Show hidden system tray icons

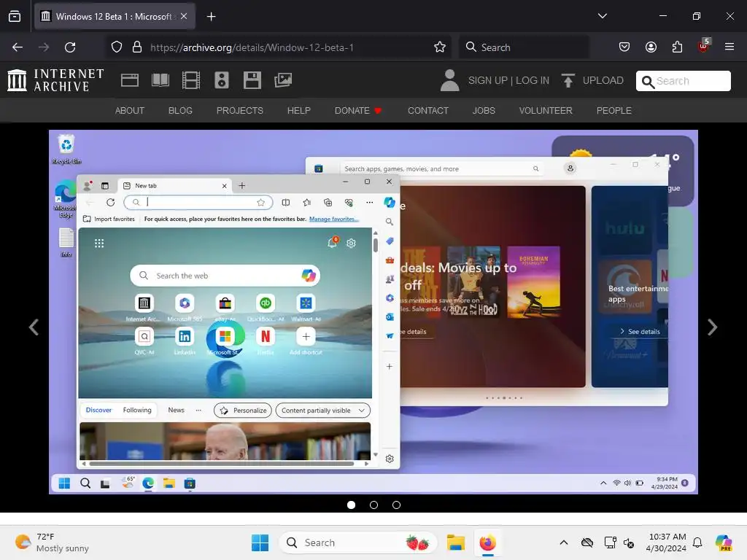tap(564, 542)
